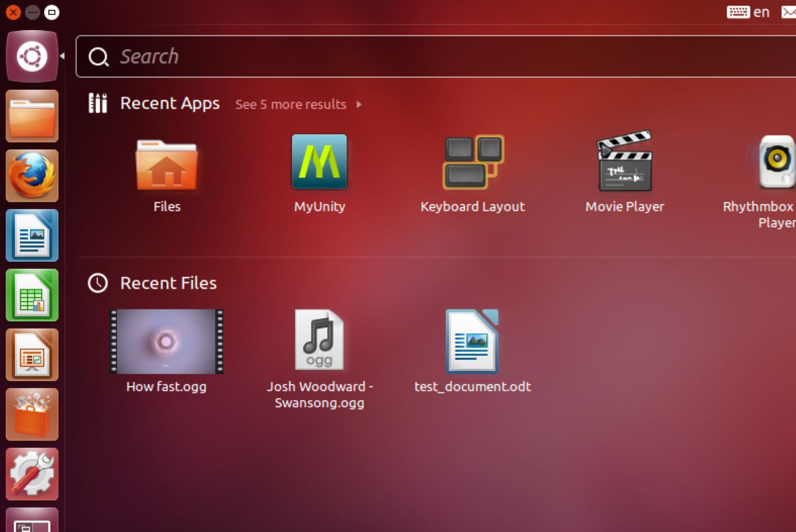Open the Files home folder launcher icon
796x532 pixels.
point(32,116)
